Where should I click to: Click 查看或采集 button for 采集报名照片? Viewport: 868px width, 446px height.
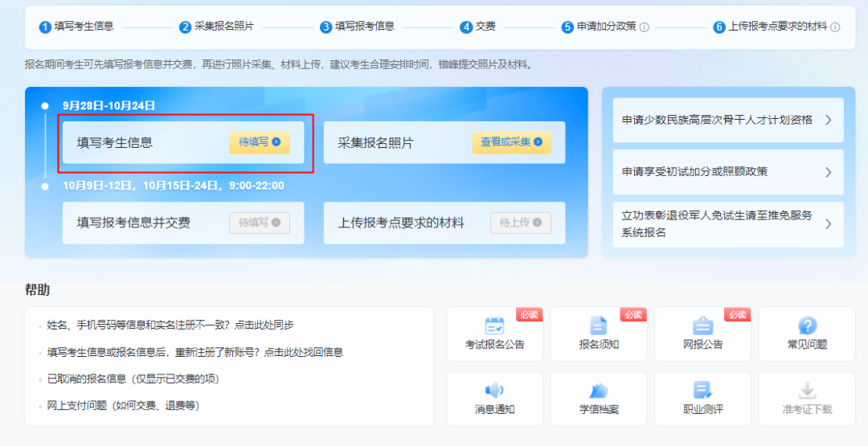pos(511,142)
